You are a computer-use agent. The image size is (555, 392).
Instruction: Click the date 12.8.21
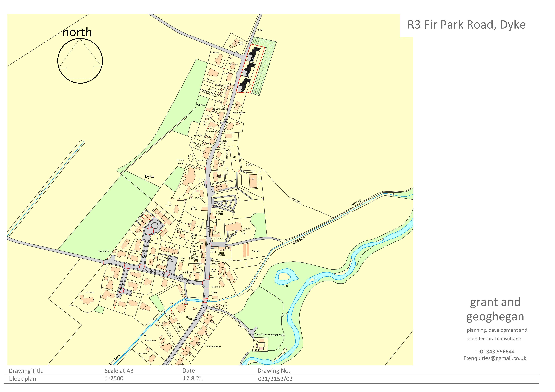pos(192,378)
